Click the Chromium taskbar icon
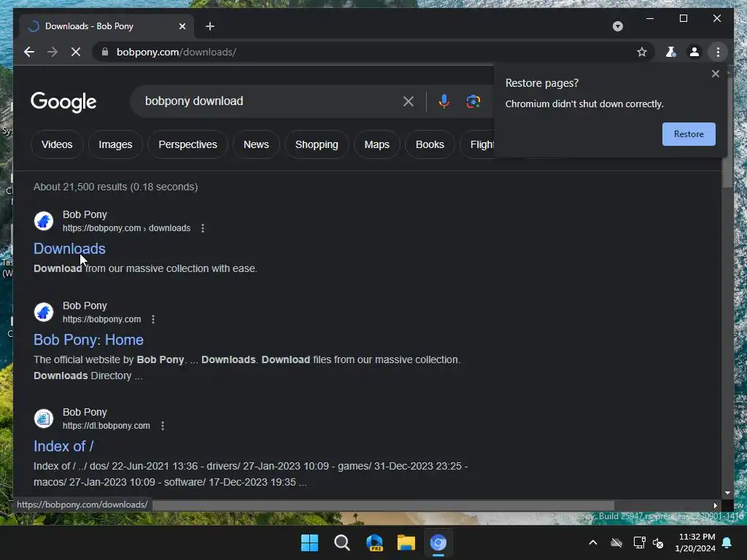This screenshot has height=560, width=747. click(x=438, y=542)
